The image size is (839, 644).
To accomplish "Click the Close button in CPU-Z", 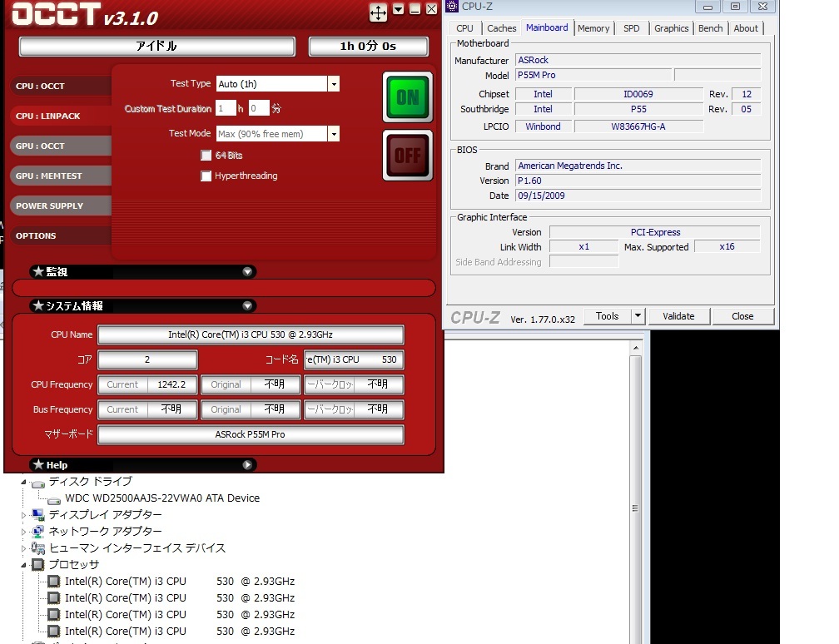I will (x=742, y=316).
